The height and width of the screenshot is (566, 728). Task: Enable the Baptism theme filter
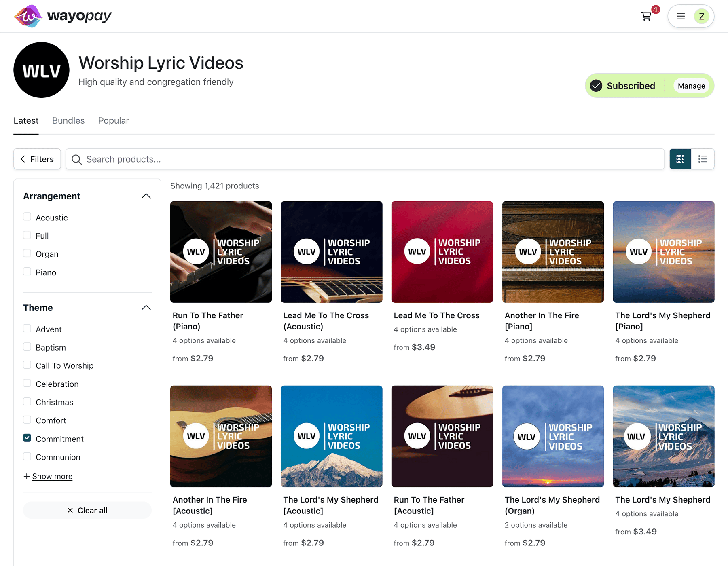(27, 346)
